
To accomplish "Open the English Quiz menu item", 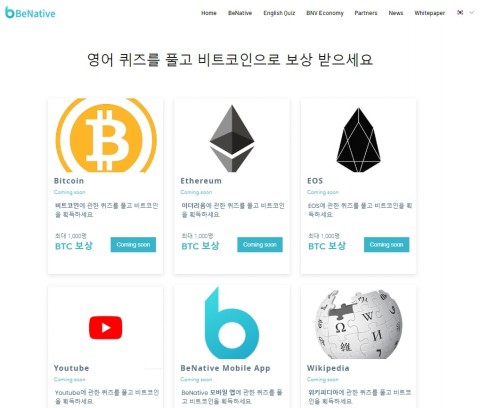I will tap(279, 13).
